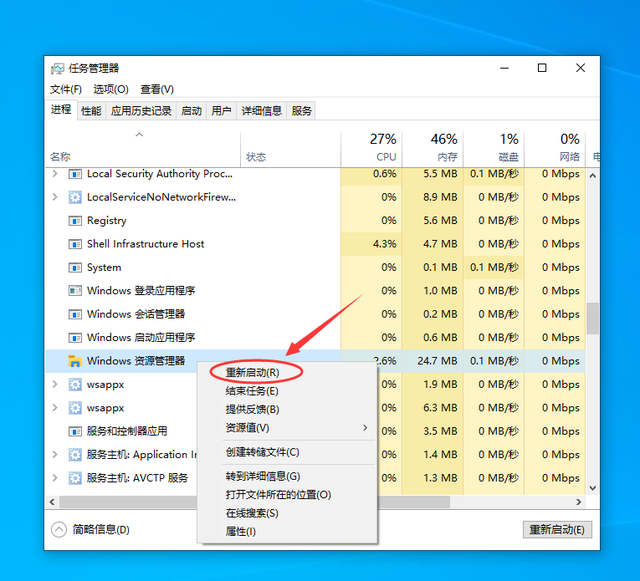The image size is (640, 581).
Task: Click the Registry process icon
Action: point(74,221)
